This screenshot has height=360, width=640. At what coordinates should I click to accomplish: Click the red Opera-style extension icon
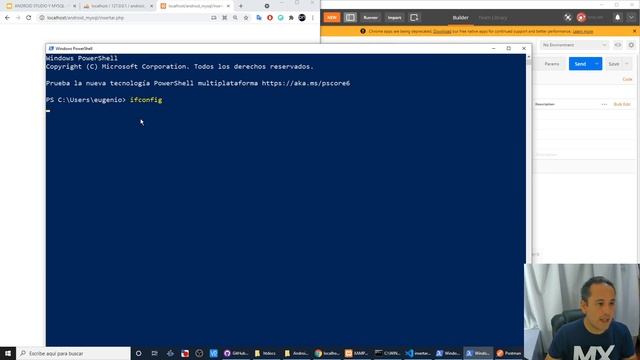(x=270, y=18)
